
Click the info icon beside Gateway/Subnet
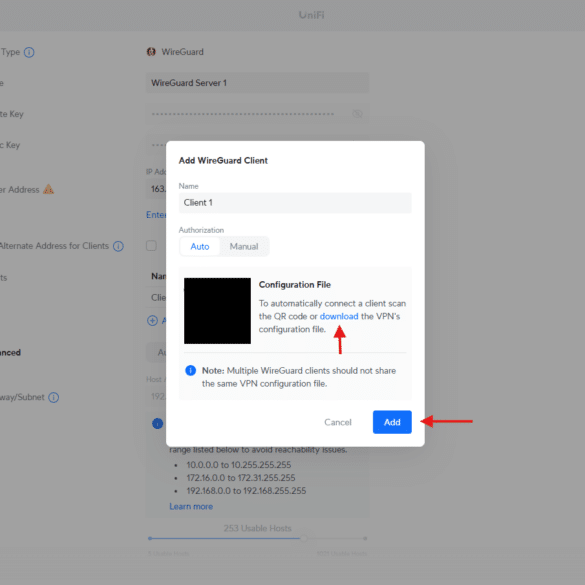[x=54, y=397]
